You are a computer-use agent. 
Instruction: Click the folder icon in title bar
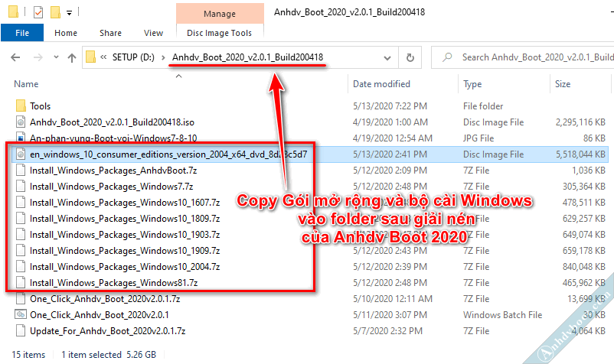(13, 11)
